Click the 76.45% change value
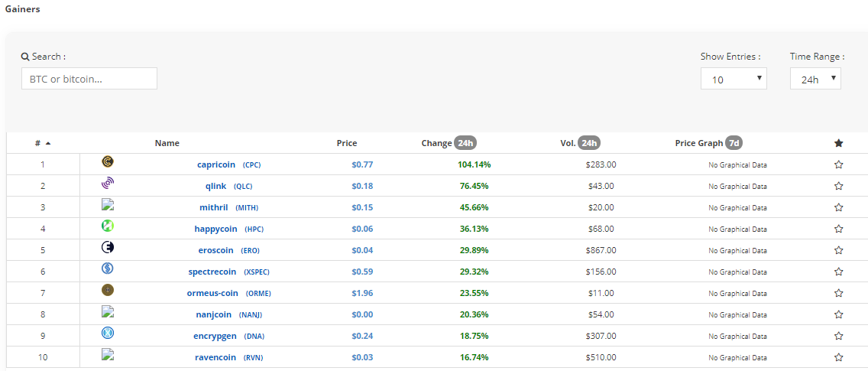Image resolution: width=868 pixels, height=371 pixels. (x=474, y=187)
